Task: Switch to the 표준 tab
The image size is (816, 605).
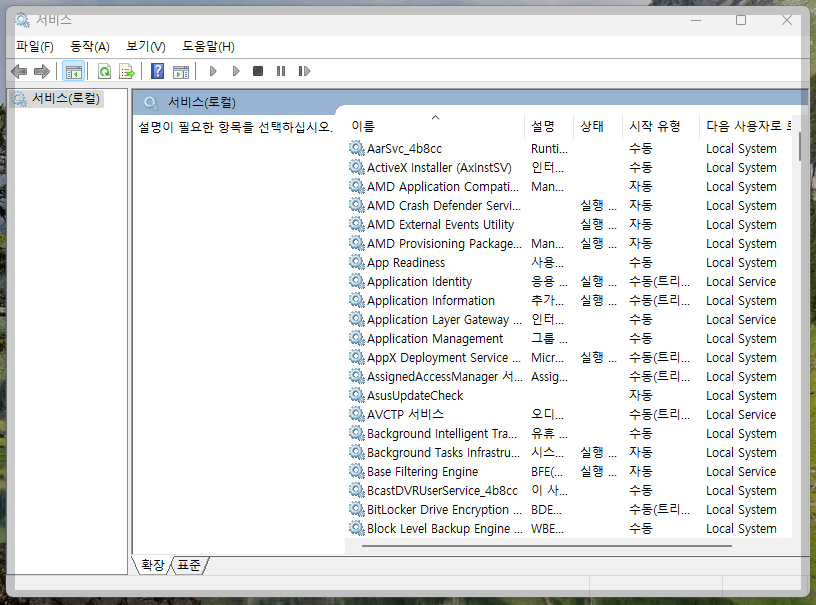Action: 188,564
